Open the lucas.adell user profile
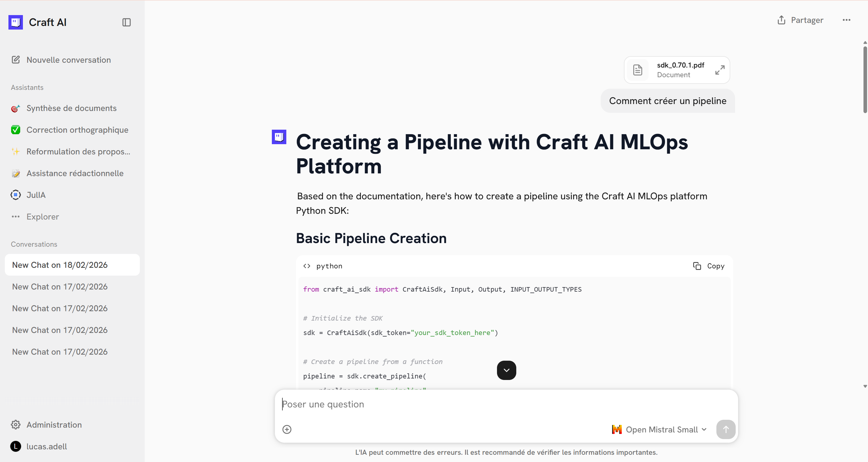This screenshot has height=462, width=868. pos(46,447)
